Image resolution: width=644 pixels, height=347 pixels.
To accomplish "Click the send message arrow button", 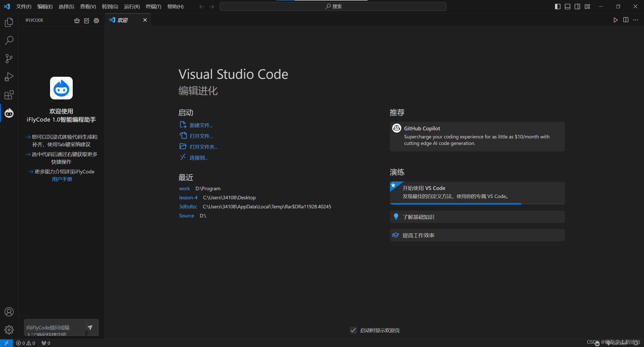I will tap(90, 327).
